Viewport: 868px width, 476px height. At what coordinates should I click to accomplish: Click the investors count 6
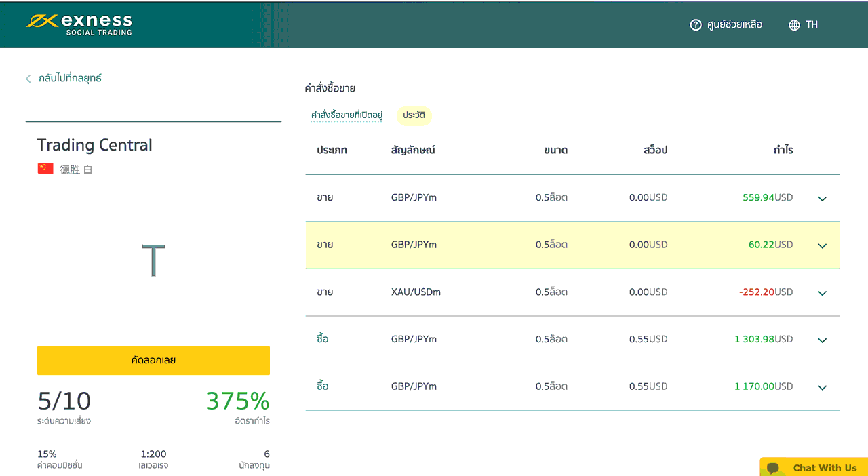267,454
